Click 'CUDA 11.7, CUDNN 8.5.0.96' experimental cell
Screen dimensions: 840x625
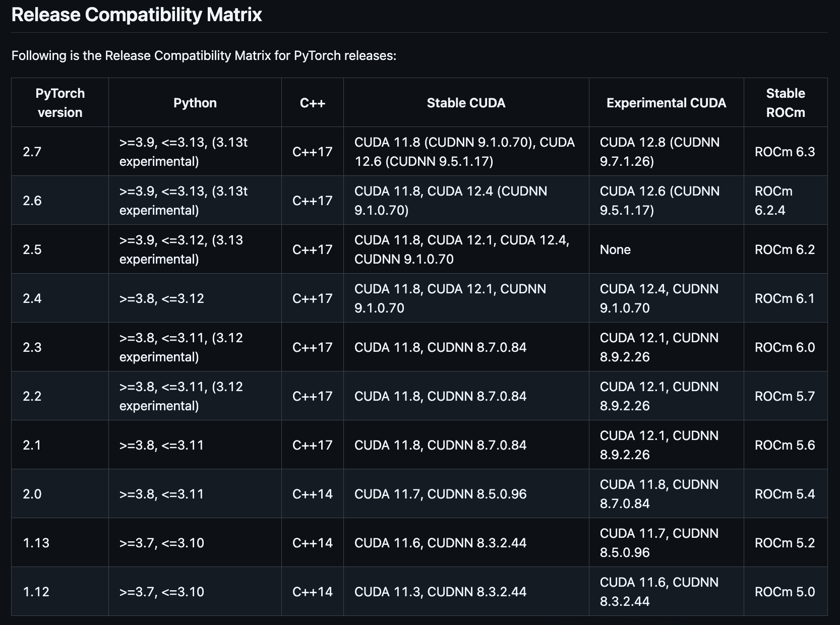click(666, 543)
